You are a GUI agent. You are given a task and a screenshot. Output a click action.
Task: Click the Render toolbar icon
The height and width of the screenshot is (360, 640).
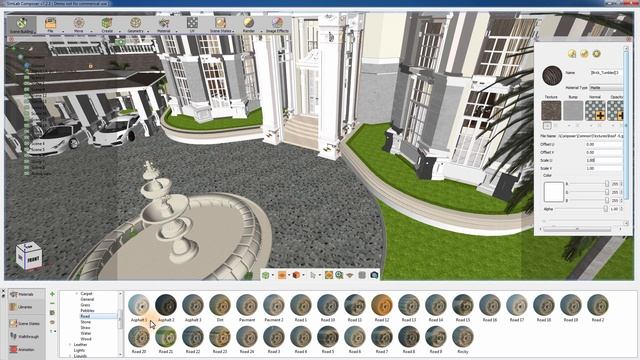pyautogui.click(x=249, y=24)
